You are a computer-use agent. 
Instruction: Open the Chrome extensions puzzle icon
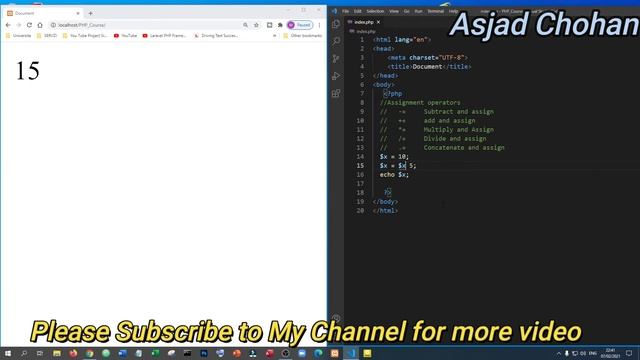click(x=280, y=25)
